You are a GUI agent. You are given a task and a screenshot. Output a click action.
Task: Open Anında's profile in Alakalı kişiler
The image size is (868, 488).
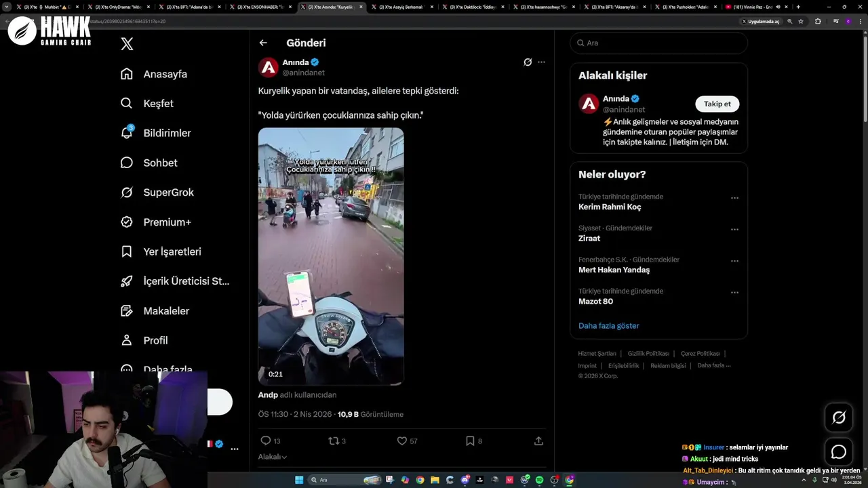pyautogui.click(x=616, y=98)
